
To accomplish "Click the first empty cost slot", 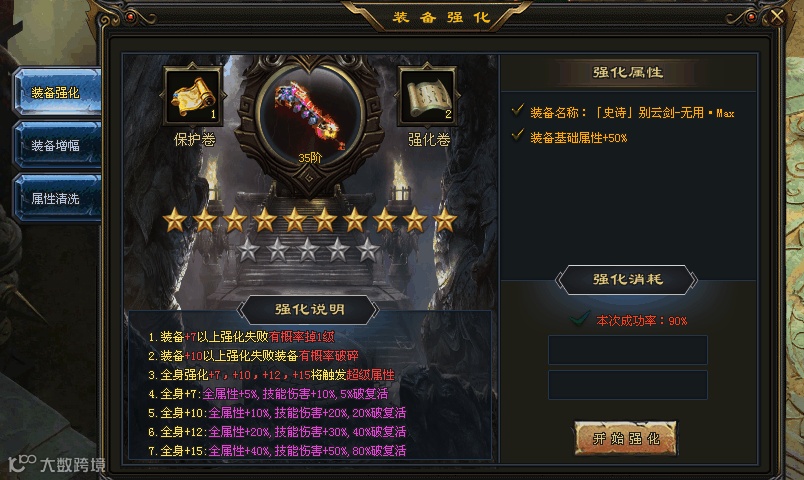I will click(628, 350).
